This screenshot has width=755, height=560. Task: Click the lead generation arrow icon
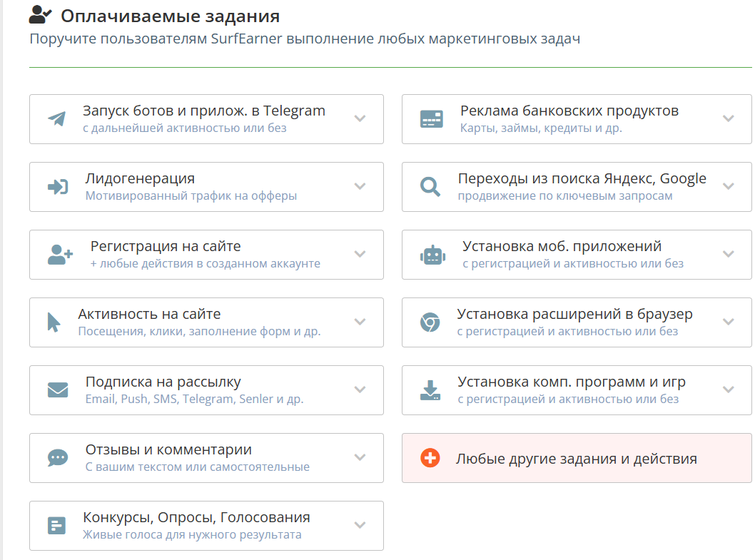[x=57, y=187]
